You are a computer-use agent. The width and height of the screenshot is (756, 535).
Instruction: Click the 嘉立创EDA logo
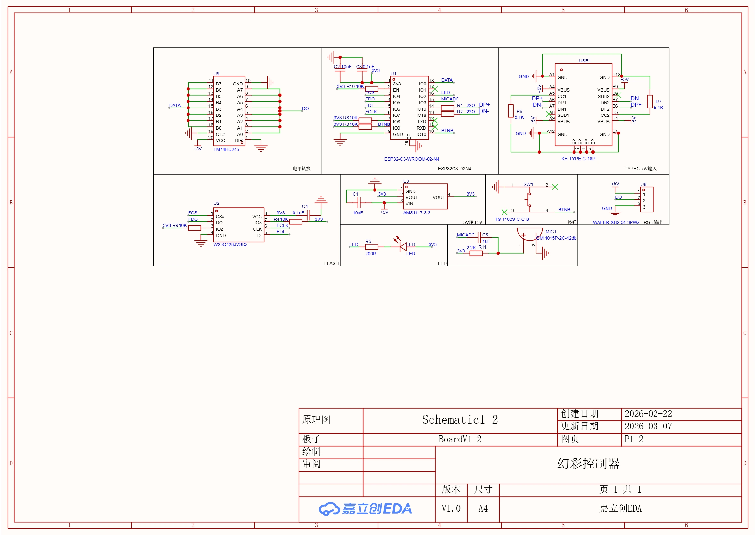click(x=365, y=508)
